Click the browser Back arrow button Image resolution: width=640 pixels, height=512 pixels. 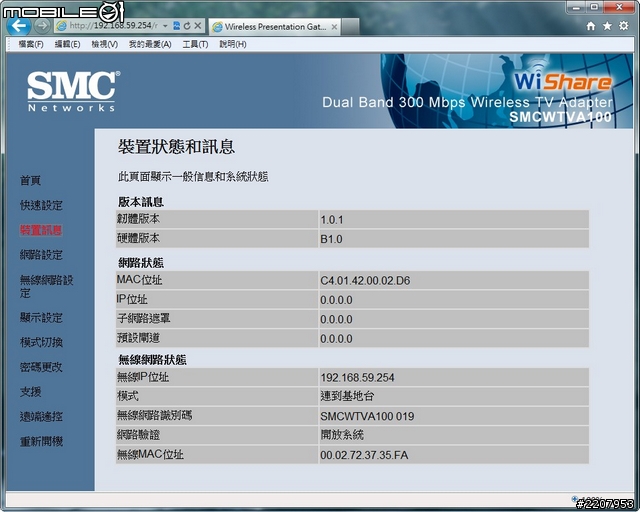click(x=18, y=26)
